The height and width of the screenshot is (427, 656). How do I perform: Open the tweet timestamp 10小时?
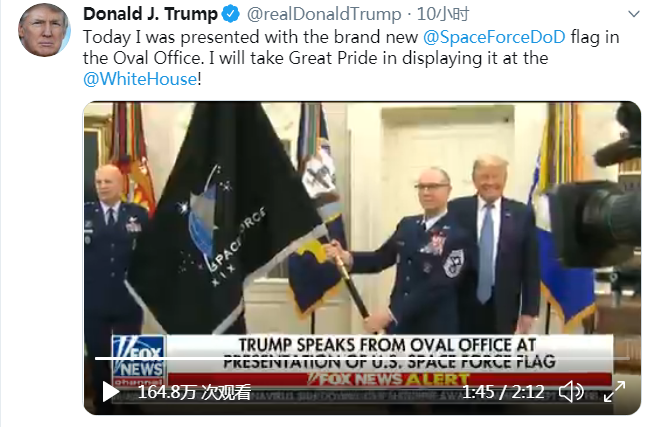pyautogui.click(x=443, y=14)
